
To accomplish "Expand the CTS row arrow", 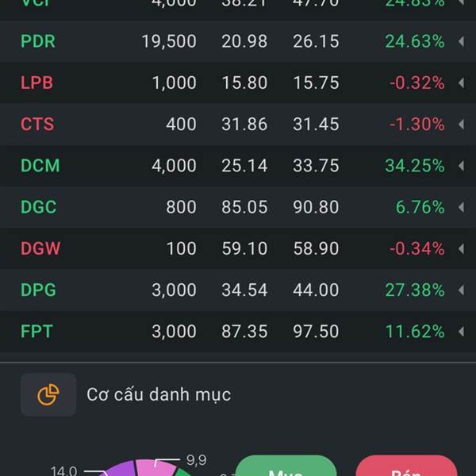I will point(461,124).
